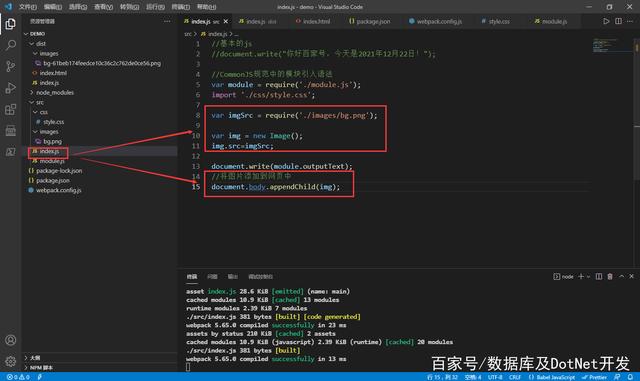
Task: Open the Run and Debug view
Action: [x=11, y=88]
